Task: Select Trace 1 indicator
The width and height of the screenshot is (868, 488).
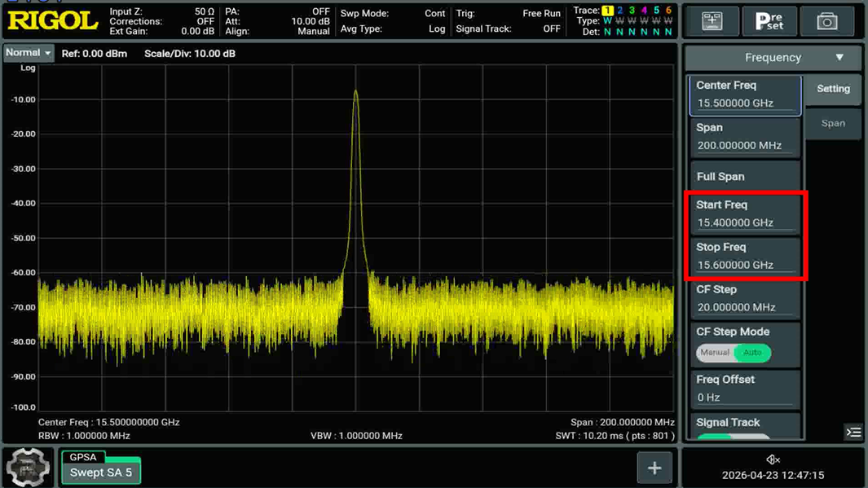Action: 607,11
